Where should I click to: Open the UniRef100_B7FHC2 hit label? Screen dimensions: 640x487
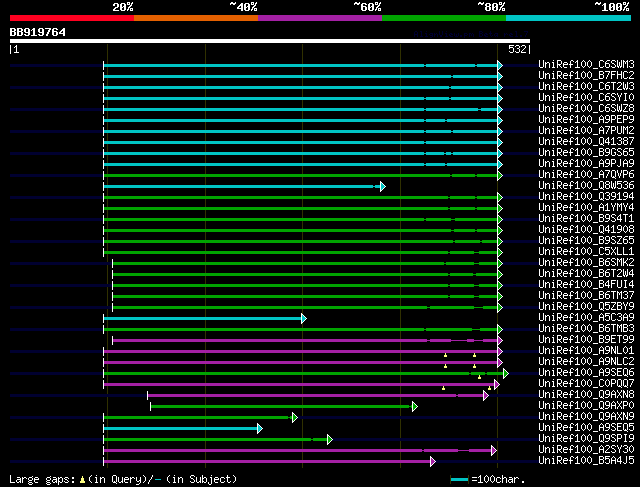pos(586,75)
